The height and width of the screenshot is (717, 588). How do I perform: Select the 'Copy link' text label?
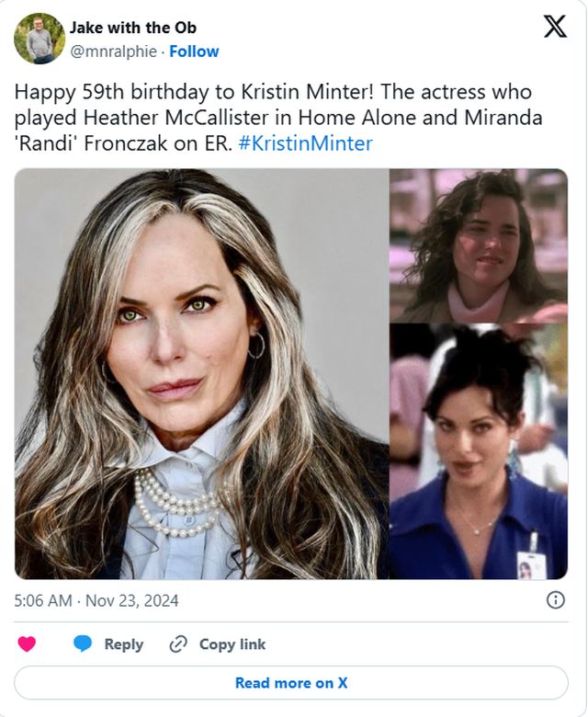[x=232, y=644]
